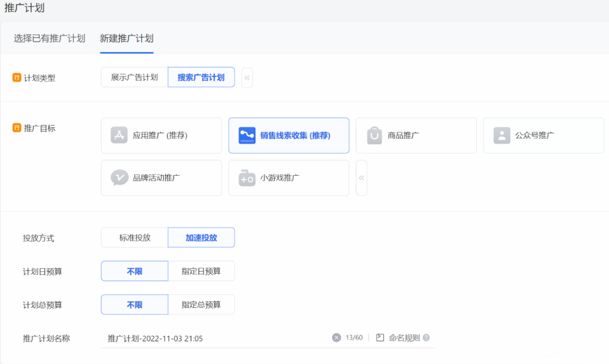Select 指定总预算 for total budget
Viewport: 609px width, 364px height.
point(201,305)
